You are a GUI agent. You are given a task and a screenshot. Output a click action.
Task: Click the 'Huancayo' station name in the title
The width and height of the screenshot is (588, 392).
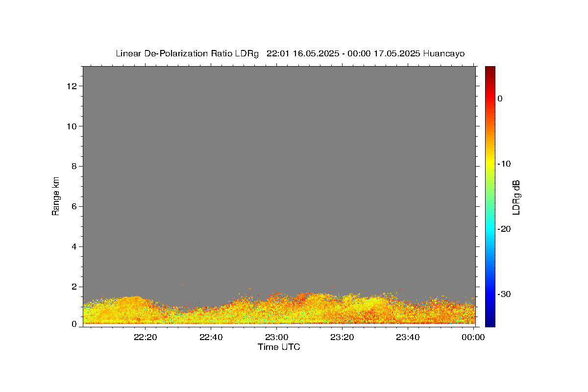(443, 53)
